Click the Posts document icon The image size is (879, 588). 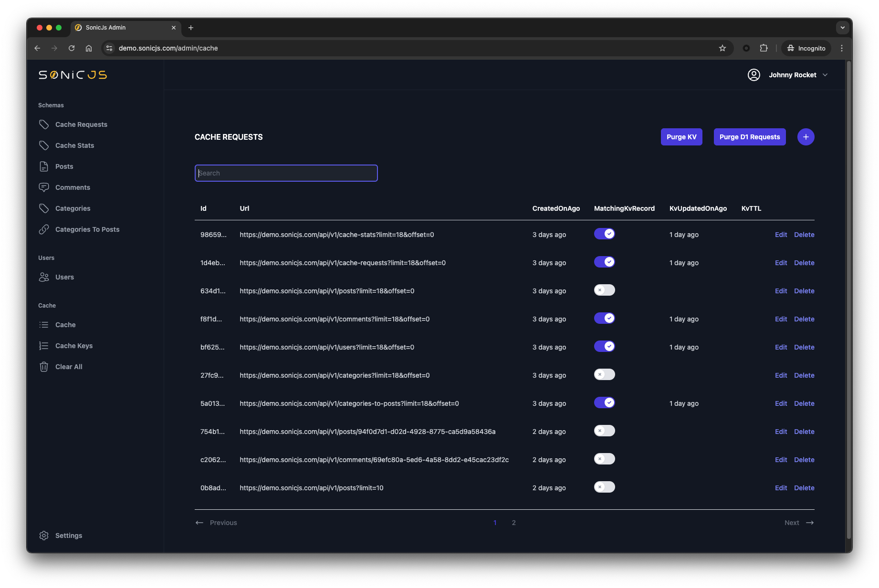[44, 166]
